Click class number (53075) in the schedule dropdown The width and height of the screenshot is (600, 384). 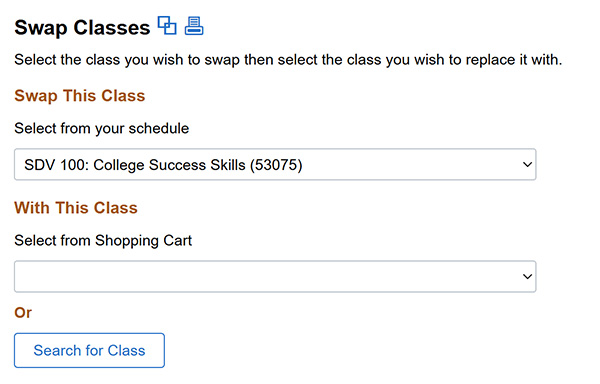pyautogui.click(x=276, y=165)
